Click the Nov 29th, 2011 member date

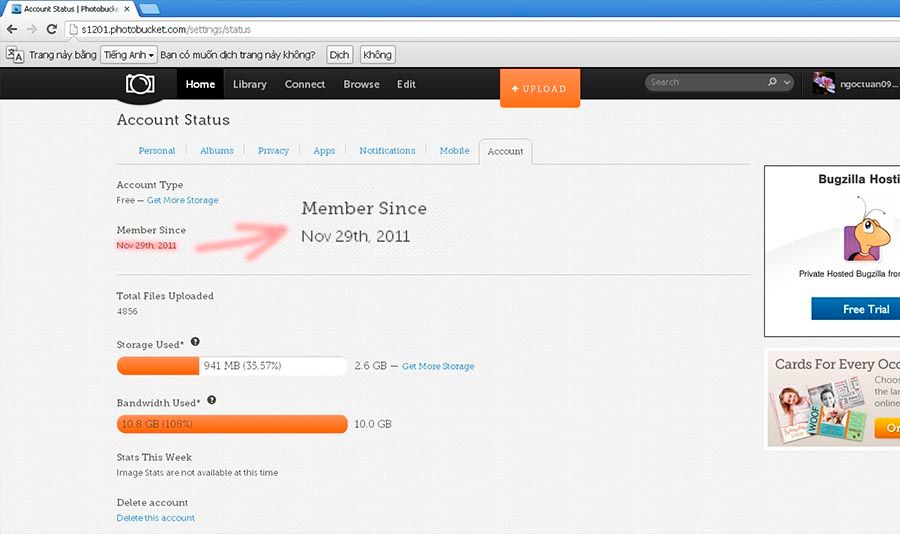146,245
